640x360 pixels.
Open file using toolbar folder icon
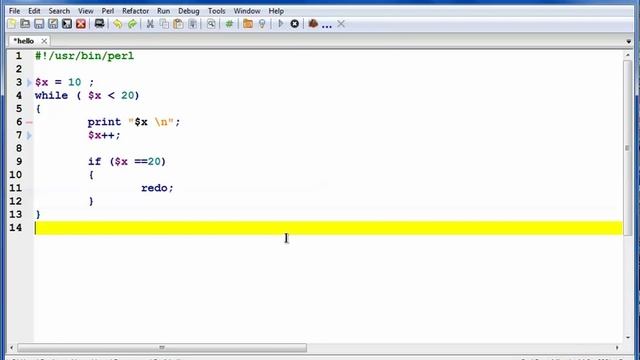click(25, 24)
